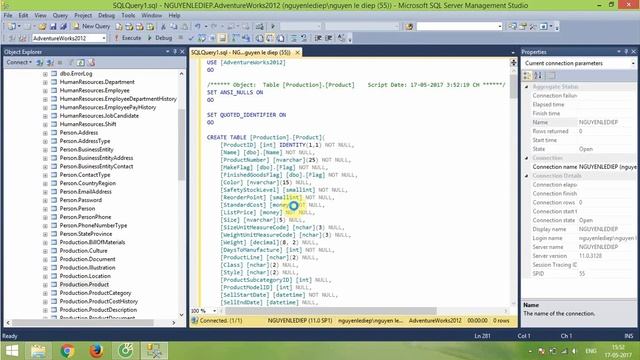Click the rightmost Object Explorer toolbar icon

(x=91, y=62)
